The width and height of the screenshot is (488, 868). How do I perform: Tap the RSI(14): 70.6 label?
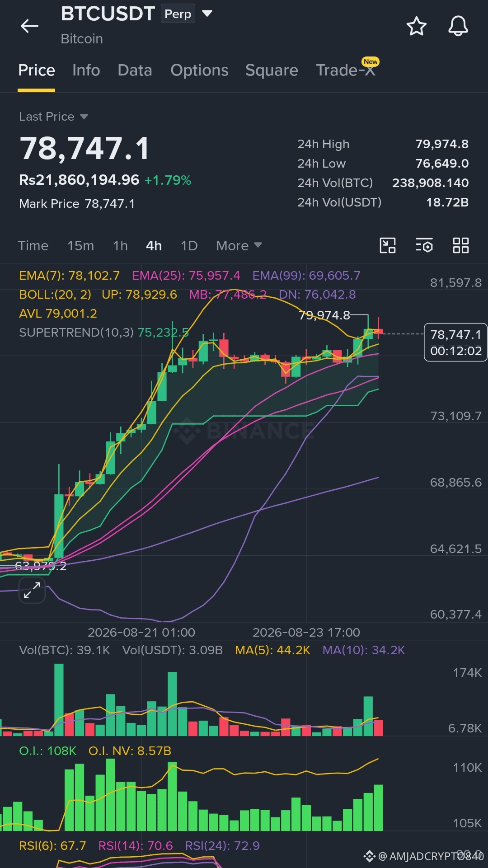pos(136,845)
